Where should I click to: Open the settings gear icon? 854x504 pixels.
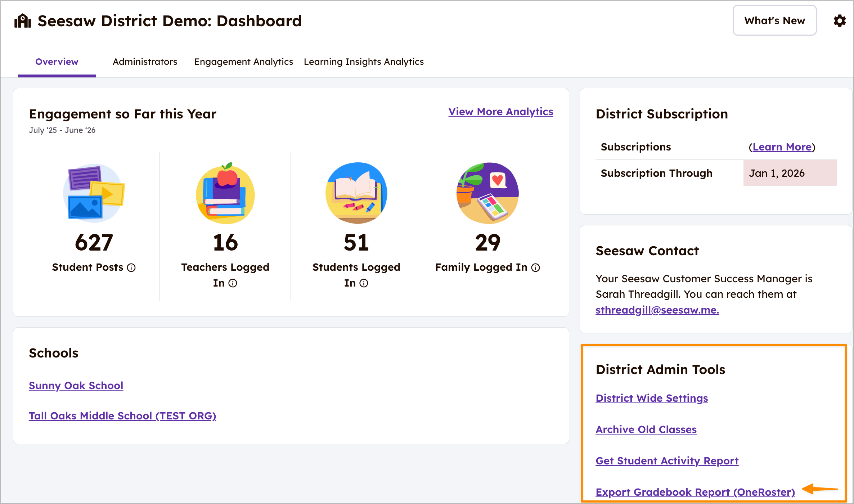pyautogui.click(x=840, y=21)
